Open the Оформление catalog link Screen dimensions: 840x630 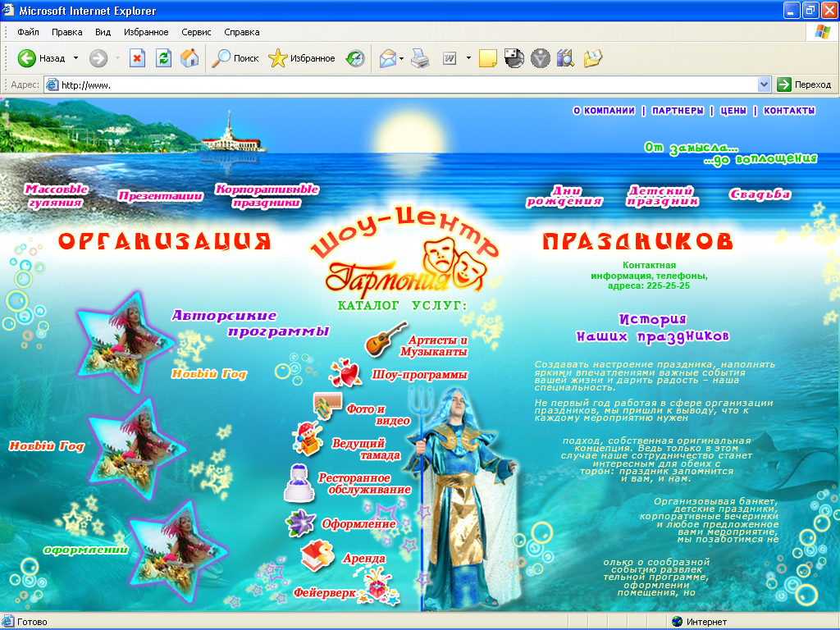[358, 524]
